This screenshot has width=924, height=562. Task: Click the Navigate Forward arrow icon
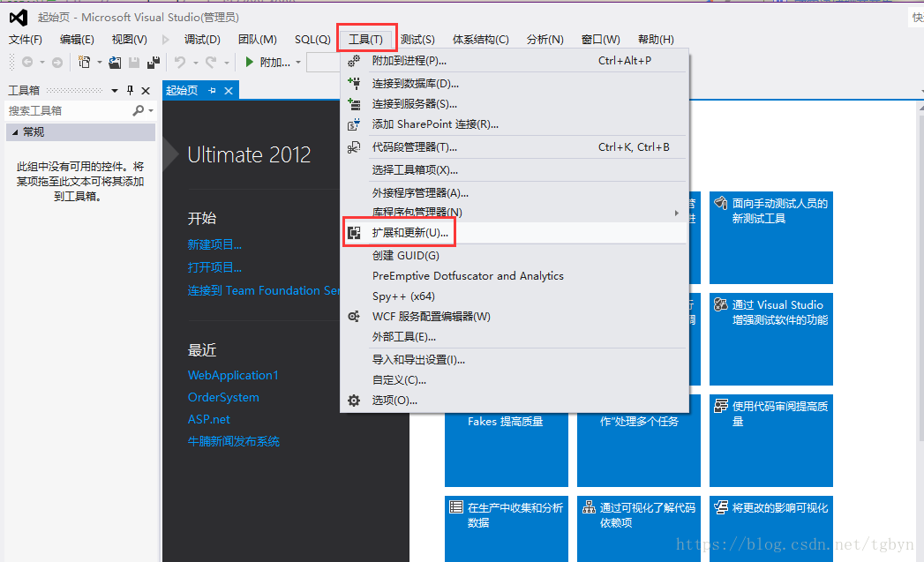57,62
